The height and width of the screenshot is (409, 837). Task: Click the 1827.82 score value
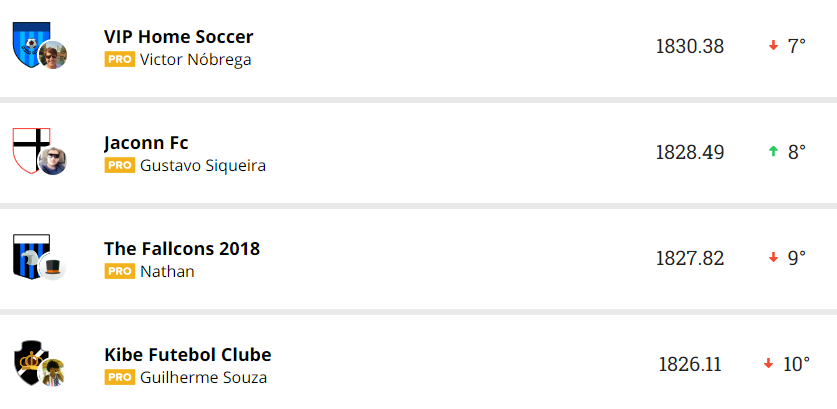pos(689,258)
